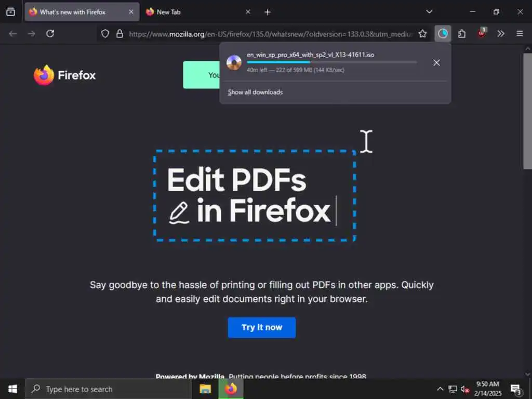Toggle the downloads panel button
532x399 pixels.
tap(443, 34)
